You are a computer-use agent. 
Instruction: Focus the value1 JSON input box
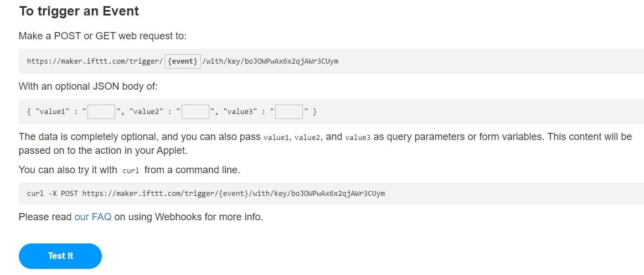tap(101, 112)
